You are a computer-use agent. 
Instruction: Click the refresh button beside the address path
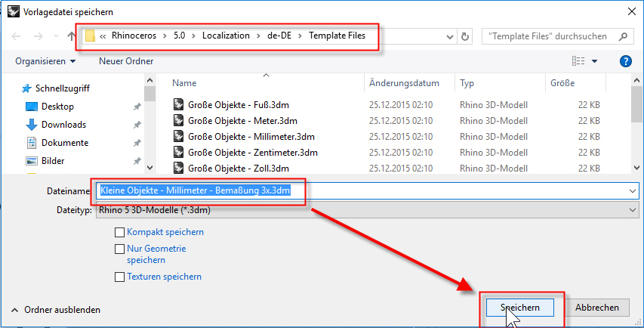[x=466, y=36]
